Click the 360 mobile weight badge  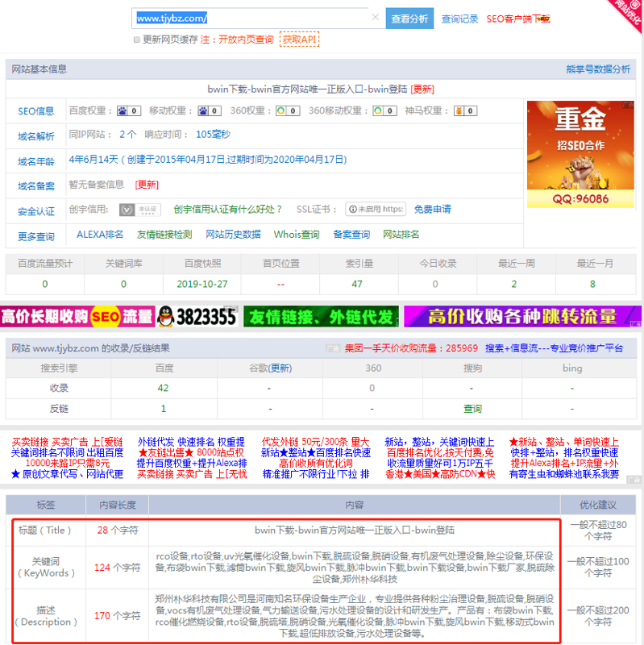384,110
